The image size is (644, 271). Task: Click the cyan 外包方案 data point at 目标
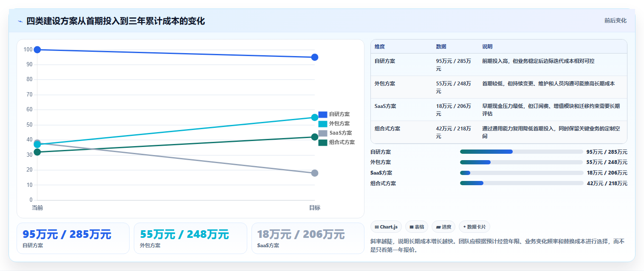point(315,117)
